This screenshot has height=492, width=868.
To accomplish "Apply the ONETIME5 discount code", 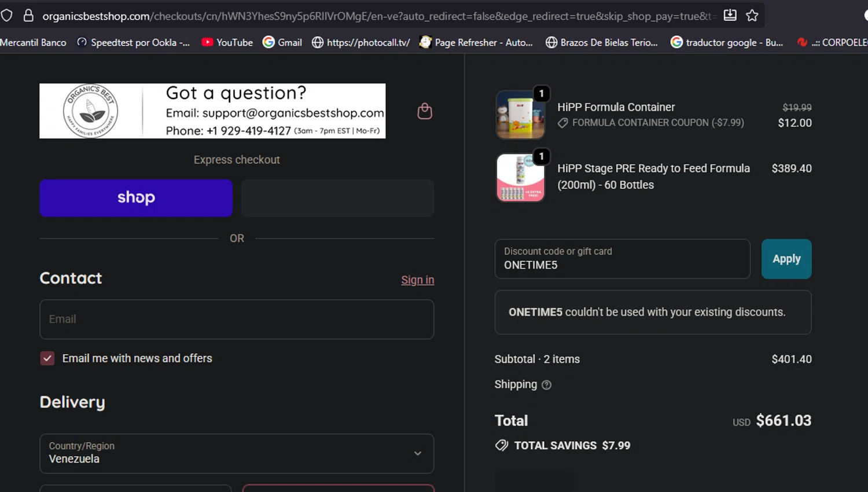I will tap(786, 259).
